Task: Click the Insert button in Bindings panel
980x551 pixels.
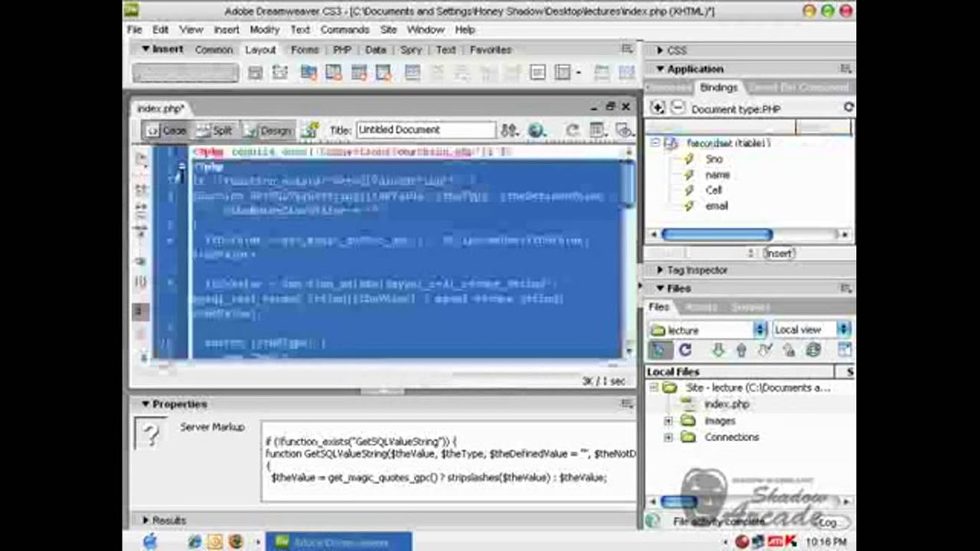Action: coord(779,253)
